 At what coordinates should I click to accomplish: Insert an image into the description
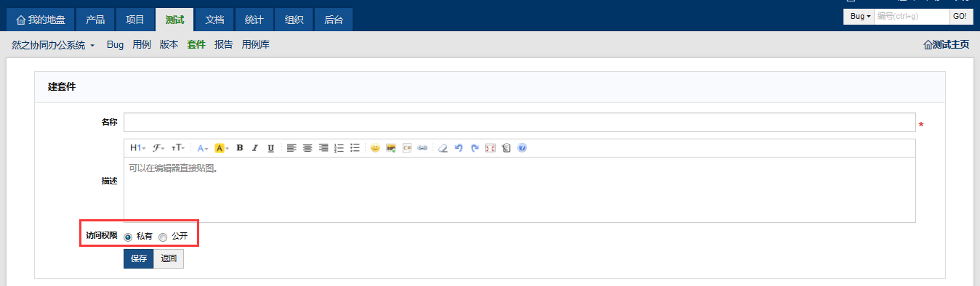391,148
